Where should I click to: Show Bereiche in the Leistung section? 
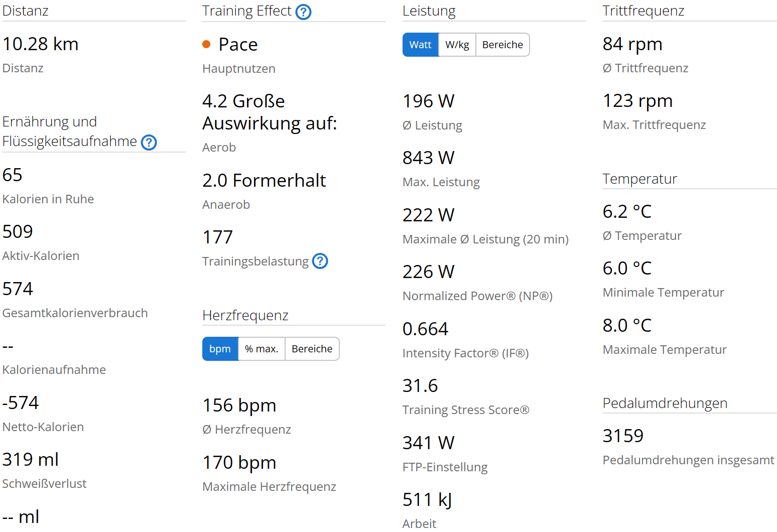pyautogui.click(x=502, y=45)
